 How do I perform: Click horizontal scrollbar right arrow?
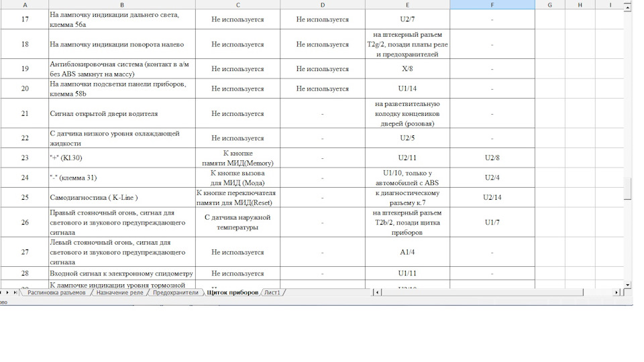pos(616,293)
